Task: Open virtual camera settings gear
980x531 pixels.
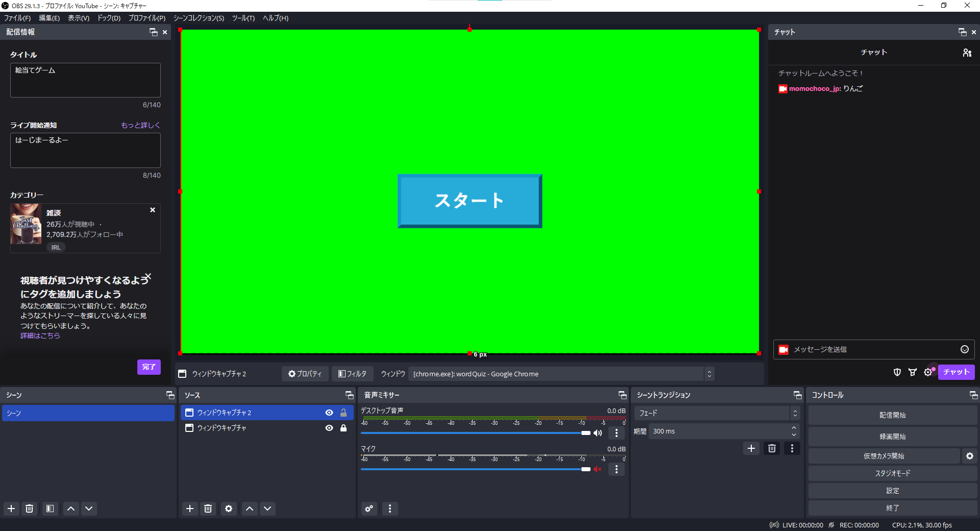Action: coord(970,456)
